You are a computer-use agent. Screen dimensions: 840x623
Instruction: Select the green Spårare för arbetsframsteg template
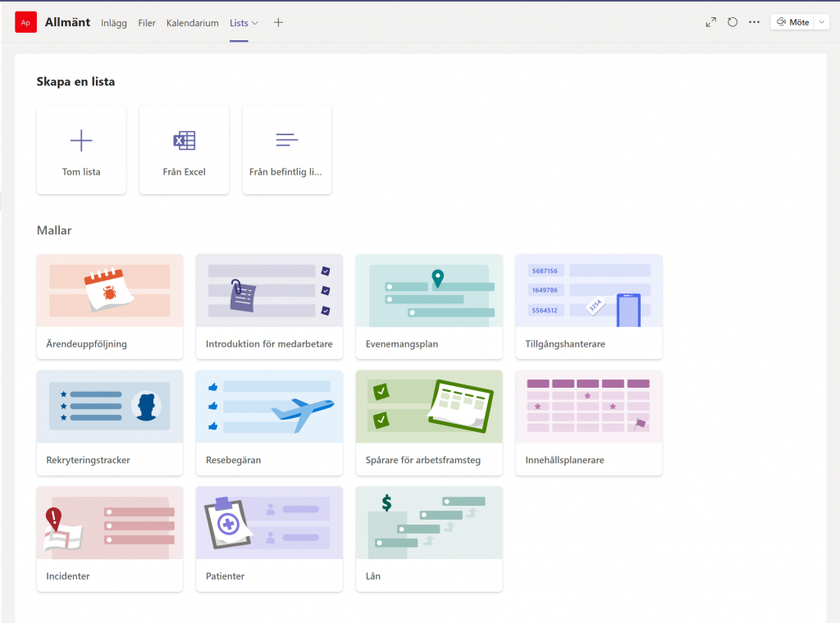click(428, 423)
